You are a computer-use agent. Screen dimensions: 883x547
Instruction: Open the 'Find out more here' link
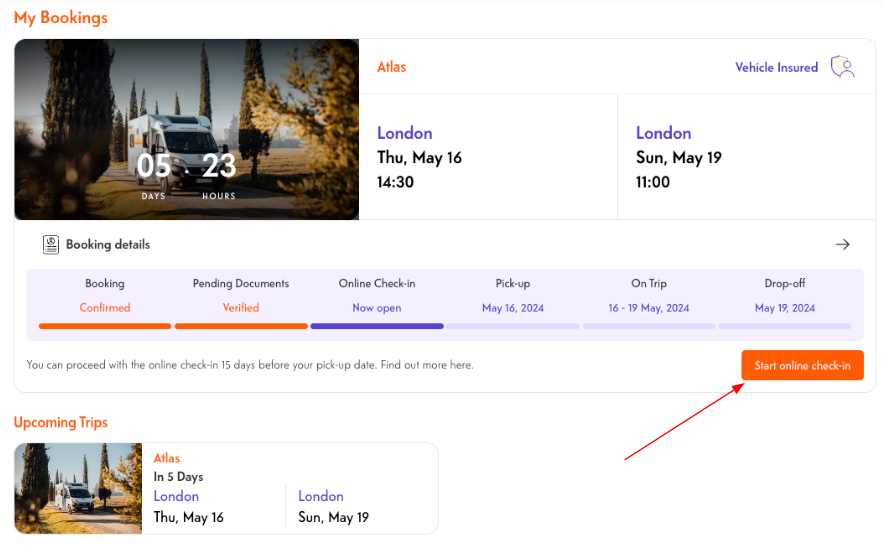[x=427, y=365]
